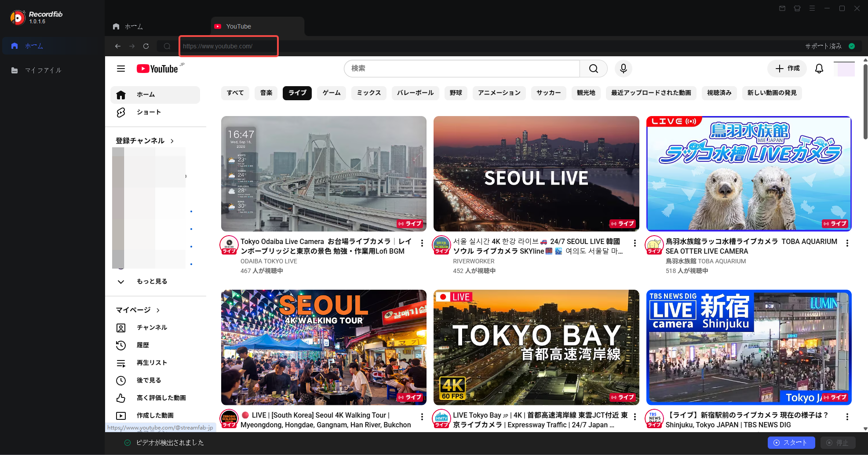The height and width of the screenshot is (455, 868).
Task: Click the YouTube search magnifier button
Action: [594, 69]
